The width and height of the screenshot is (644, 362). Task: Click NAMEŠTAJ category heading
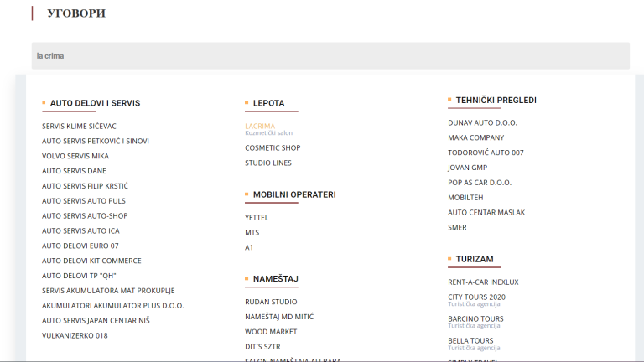click(276, 279)
